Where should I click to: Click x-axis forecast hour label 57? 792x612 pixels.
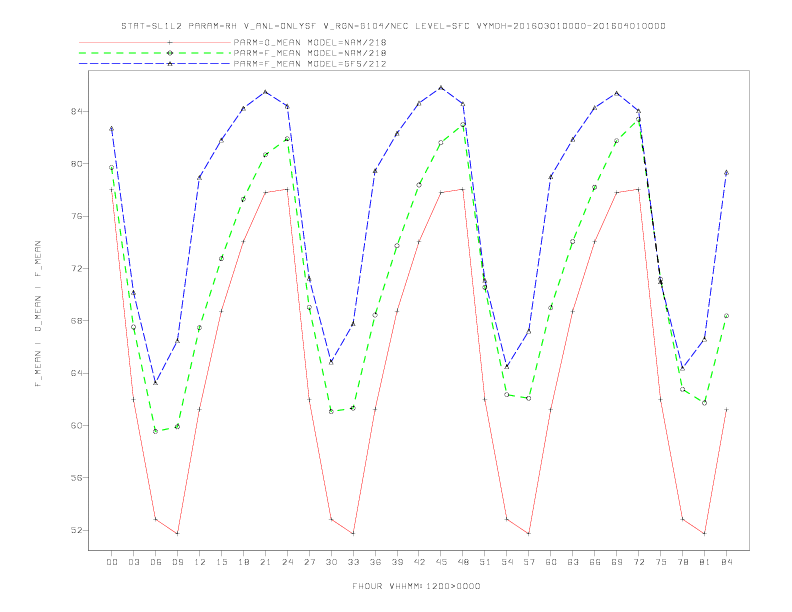529,562
